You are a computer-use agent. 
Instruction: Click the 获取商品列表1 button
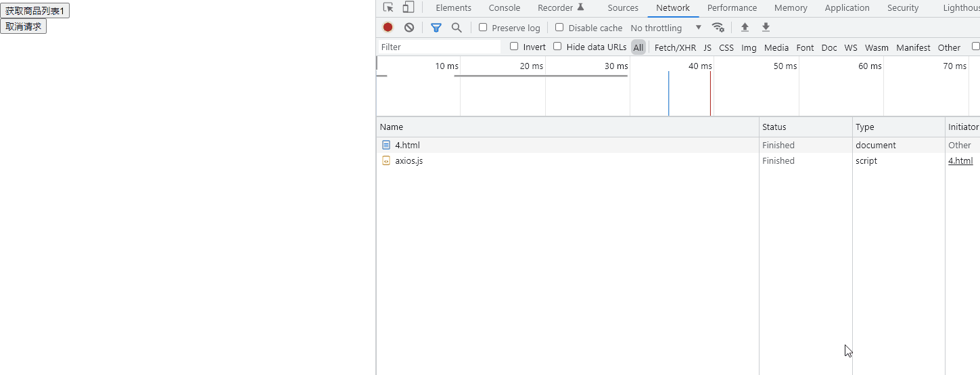point(34,11)
